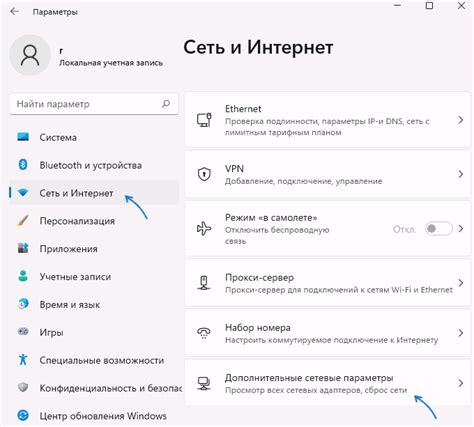Click the Приложения icon in the sidebar

pos(23,248)
